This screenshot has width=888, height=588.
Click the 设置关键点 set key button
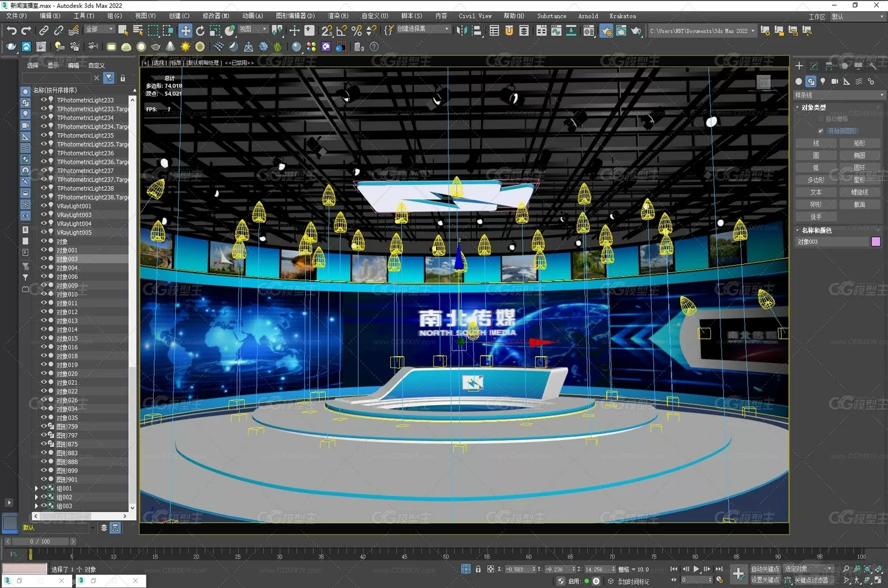765,580
